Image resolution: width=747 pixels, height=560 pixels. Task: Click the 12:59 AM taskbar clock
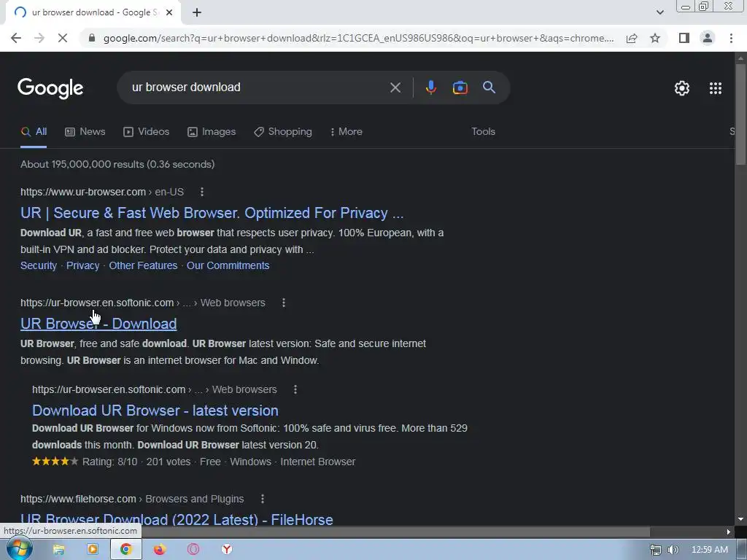click(x=709, y=550)
